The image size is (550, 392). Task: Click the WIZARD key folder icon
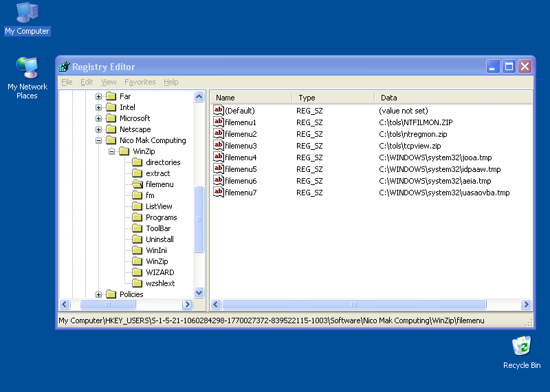[137, 272]
